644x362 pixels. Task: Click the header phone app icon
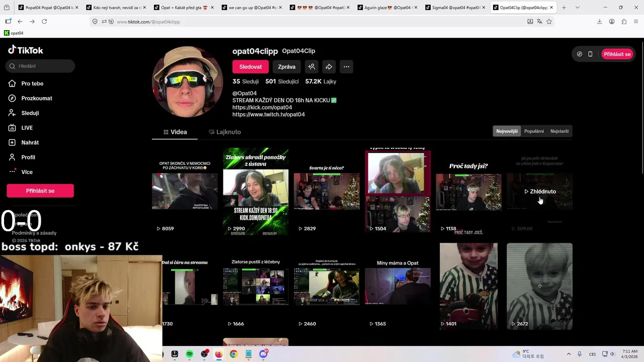click(590, 54)
